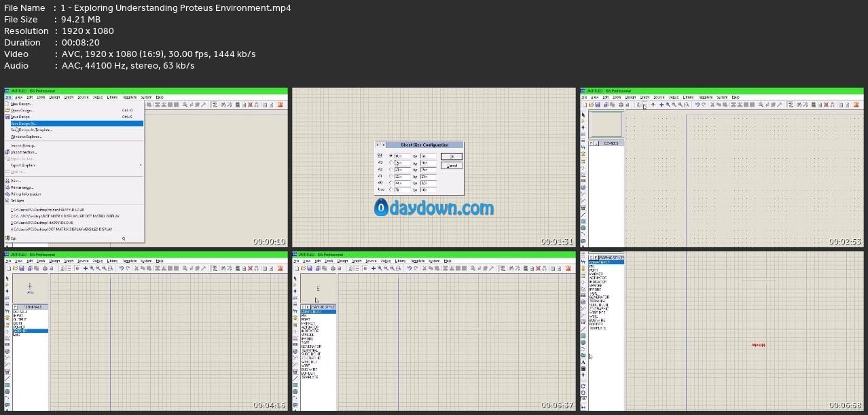Select COMPONENT in the 00:06:58 frame styles list
Viewport: 868px width, 415px height.
[606, 262]
